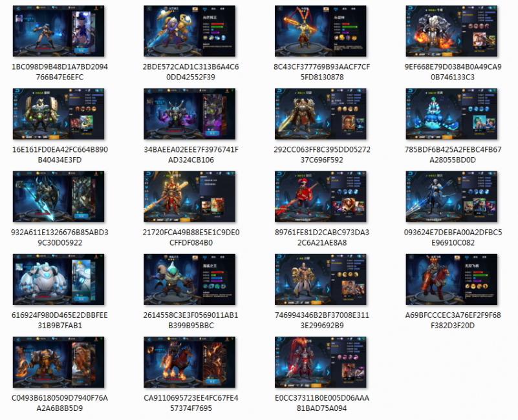Click the file name text "932A611E1326676B85ABD39C30D05922"

click(59, 238)
